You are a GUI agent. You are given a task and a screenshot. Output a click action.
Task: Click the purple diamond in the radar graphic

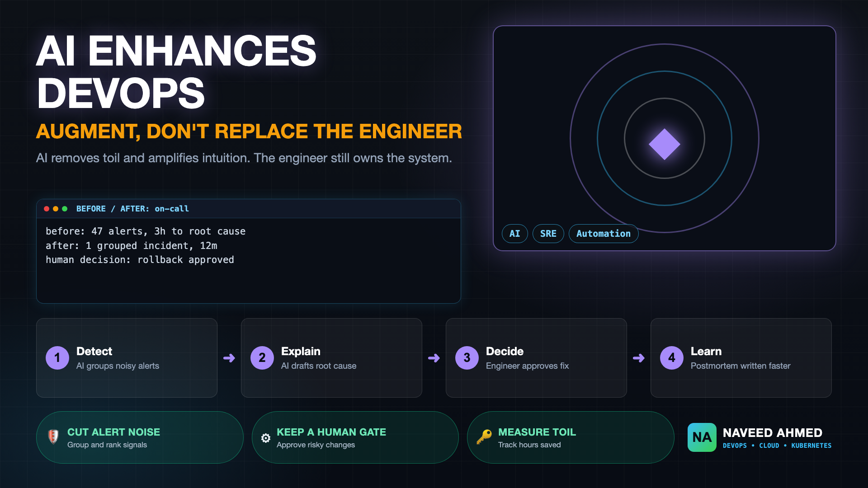click(665, 144)
